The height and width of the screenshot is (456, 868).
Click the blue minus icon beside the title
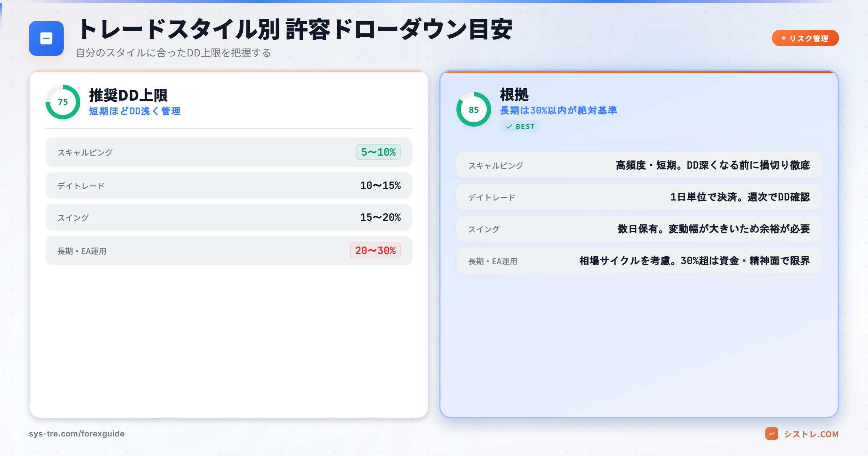(x=46, y=38)
